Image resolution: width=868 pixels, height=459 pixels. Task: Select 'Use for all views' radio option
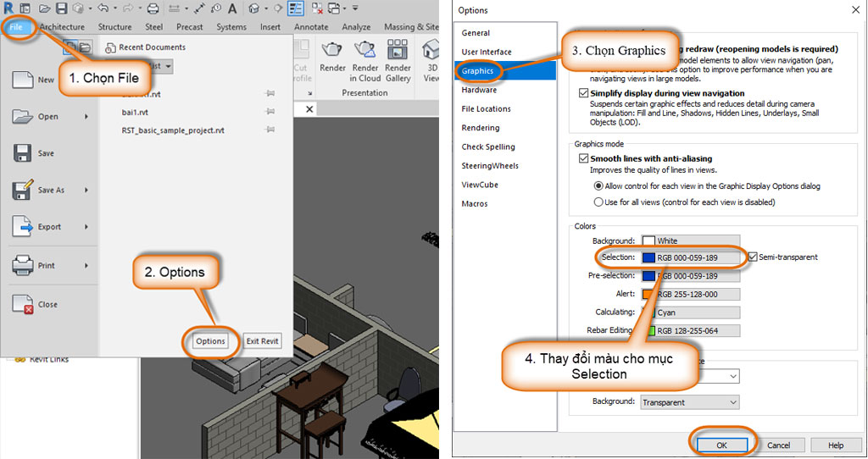click(599, 202)
